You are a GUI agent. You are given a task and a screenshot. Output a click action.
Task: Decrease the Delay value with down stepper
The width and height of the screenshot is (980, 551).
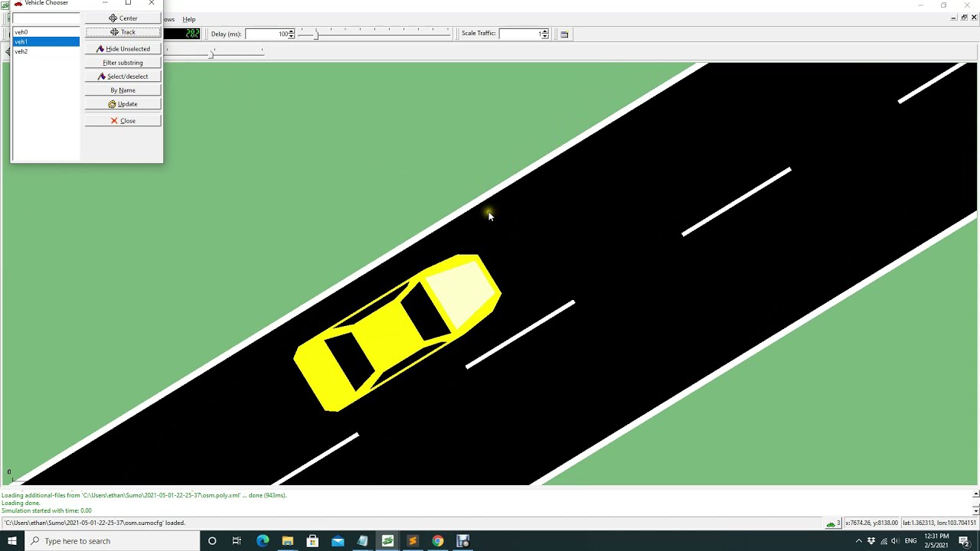[291, 36]
